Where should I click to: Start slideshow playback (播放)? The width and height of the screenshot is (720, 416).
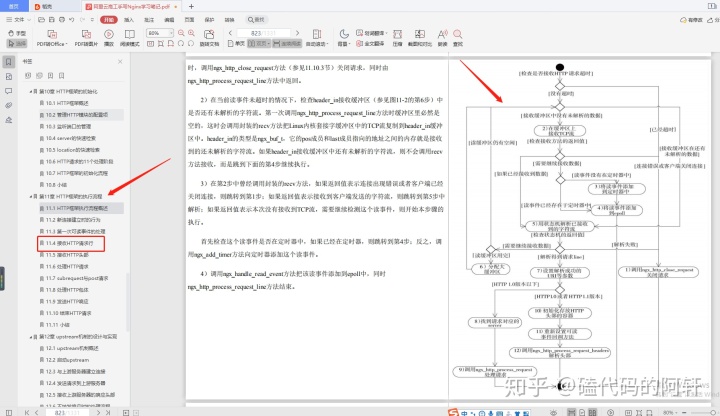109,38
